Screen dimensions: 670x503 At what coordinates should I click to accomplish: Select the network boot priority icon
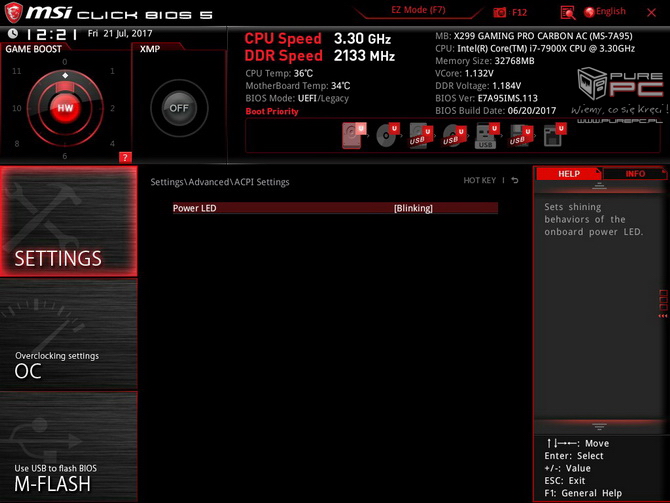pyautogui.click(x=555, y=135)
